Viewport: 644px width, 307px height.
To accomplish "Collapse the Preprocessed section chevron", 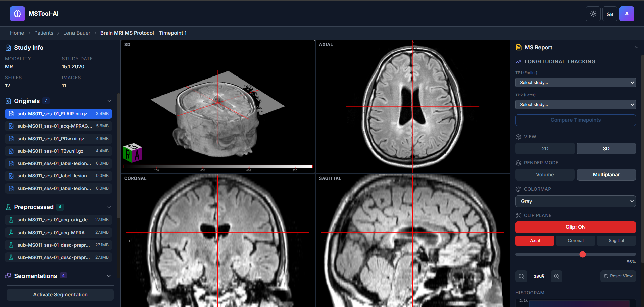I will 109,207.
